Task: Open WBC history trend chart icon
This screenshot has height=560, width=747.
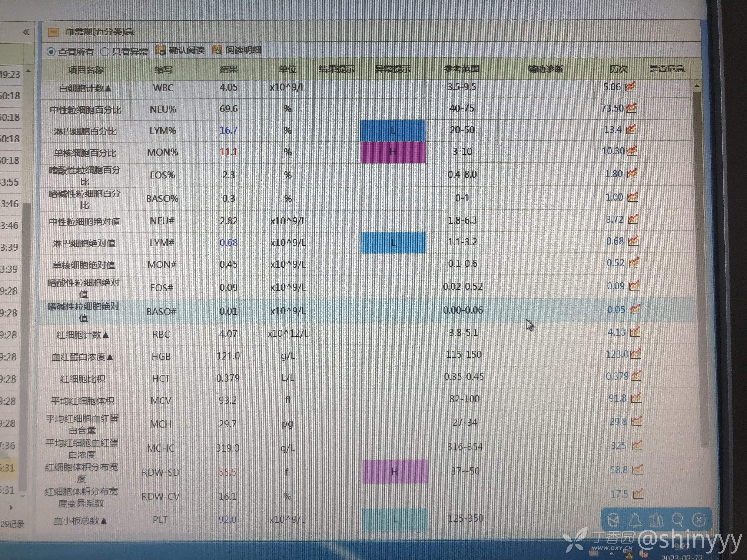Action: tap(630, 87)
